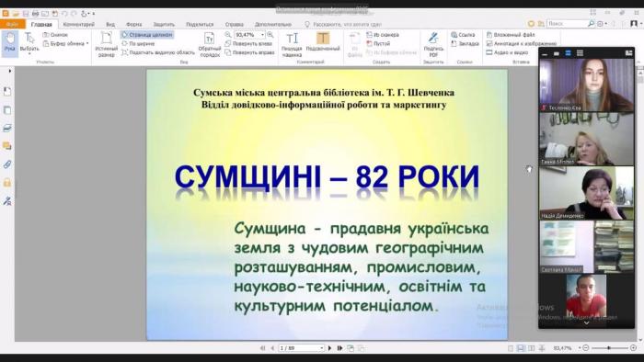This screenshot has width=644, height=362.
Task: Click the status bar zoom slider handle
Action: pyautogui.click(x=609, y=348)
